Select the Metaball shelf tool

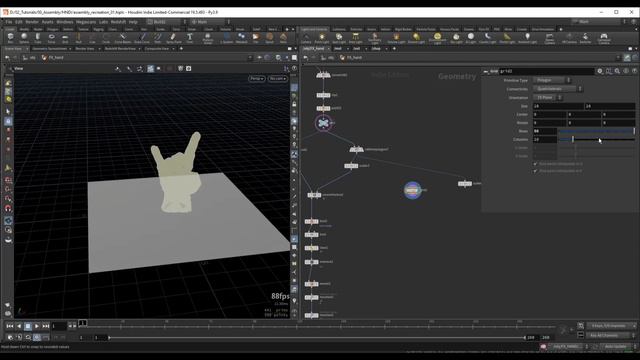pos(242,38)
